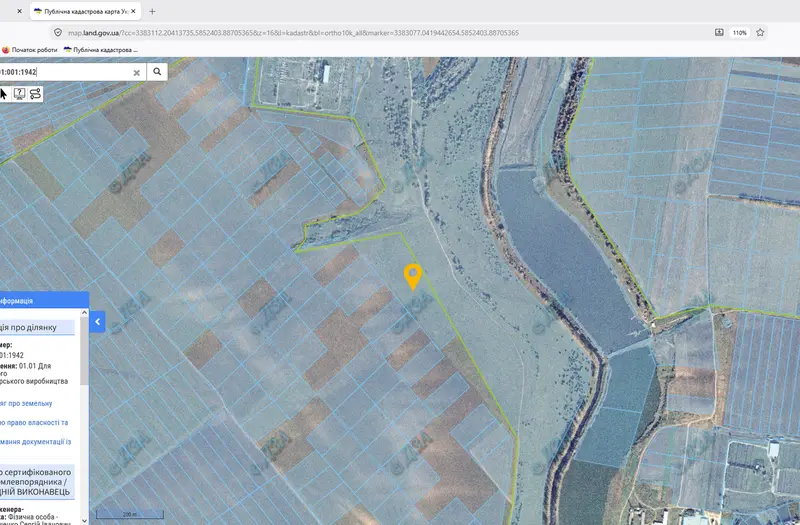Click the reader/save page icon in address bar

[719, 33]
